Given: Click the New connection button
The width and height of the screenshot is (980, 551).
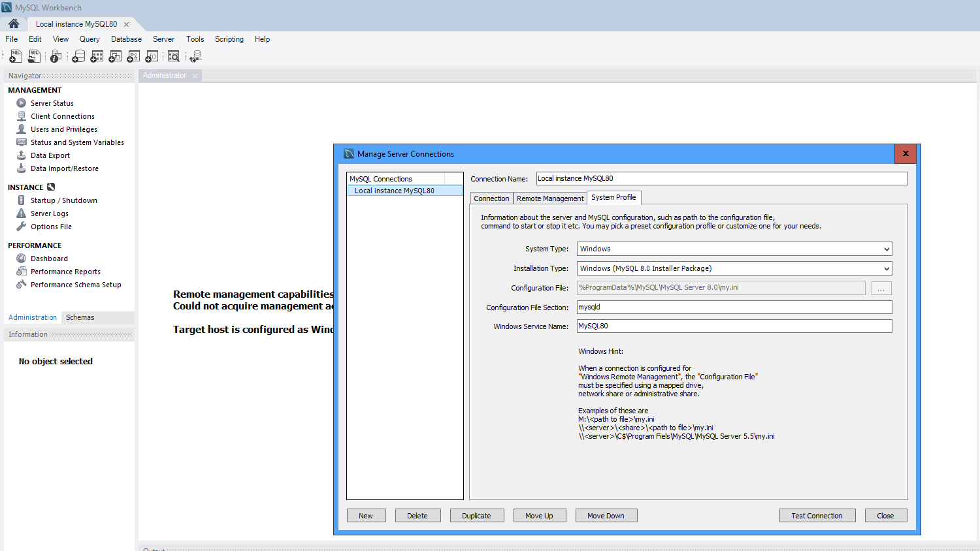Looking at the screenshot, I should pyautogui.click(x=366, y=516).
